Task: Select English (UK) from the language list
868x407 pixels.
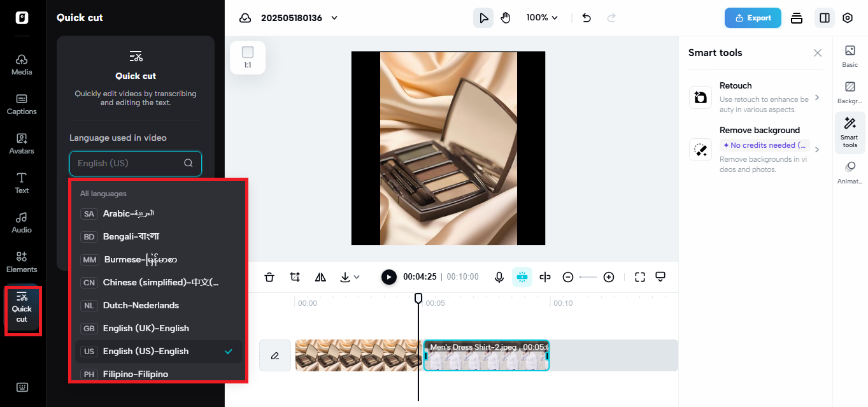Action: pos(145,328)
